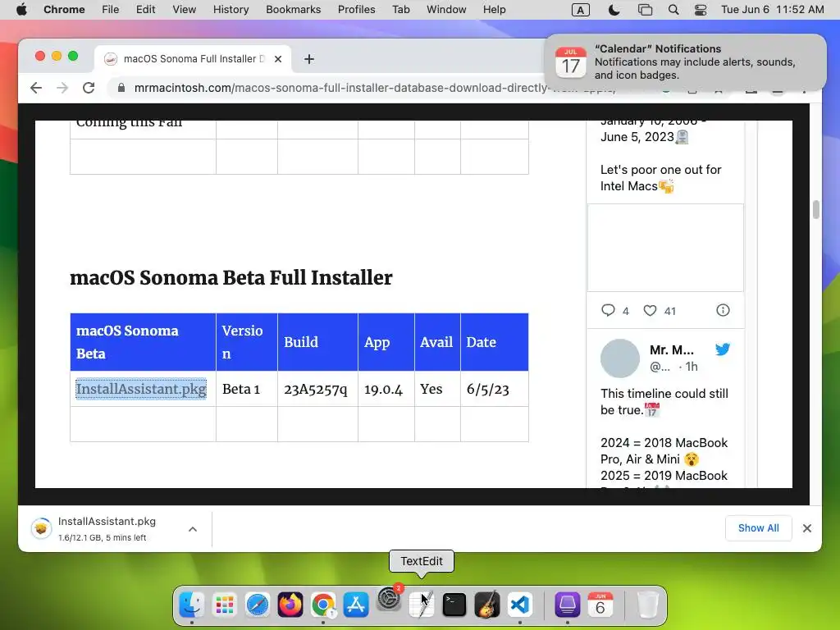Go forward one page in Chrome

tap(62, 88)
